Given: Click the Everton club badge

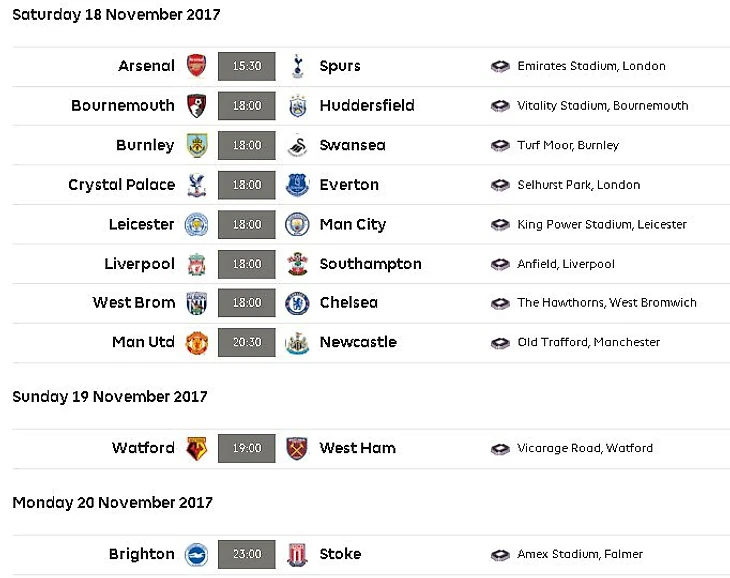Looking at the screenshot, I should coord(296,185).
